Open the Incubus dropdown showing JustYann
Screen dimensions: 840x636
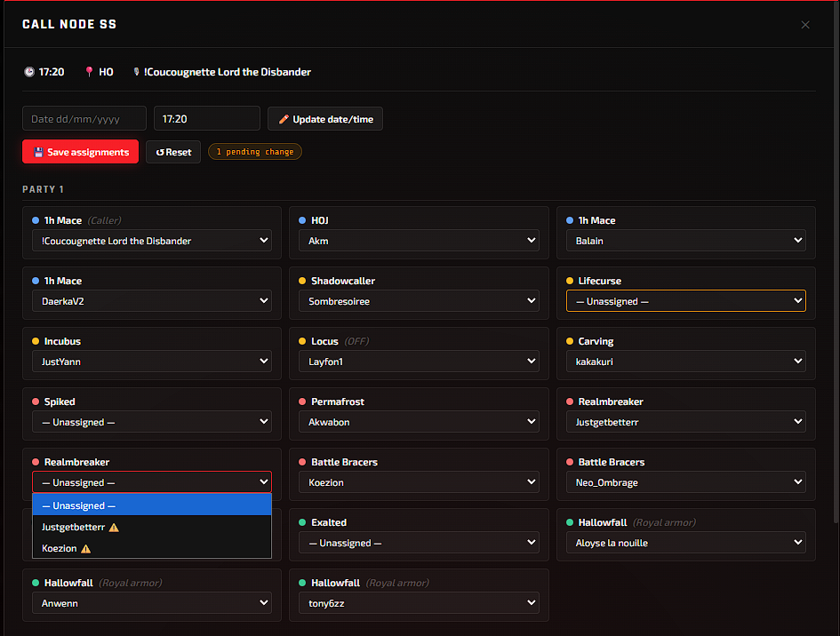click(x=152, y=362)
